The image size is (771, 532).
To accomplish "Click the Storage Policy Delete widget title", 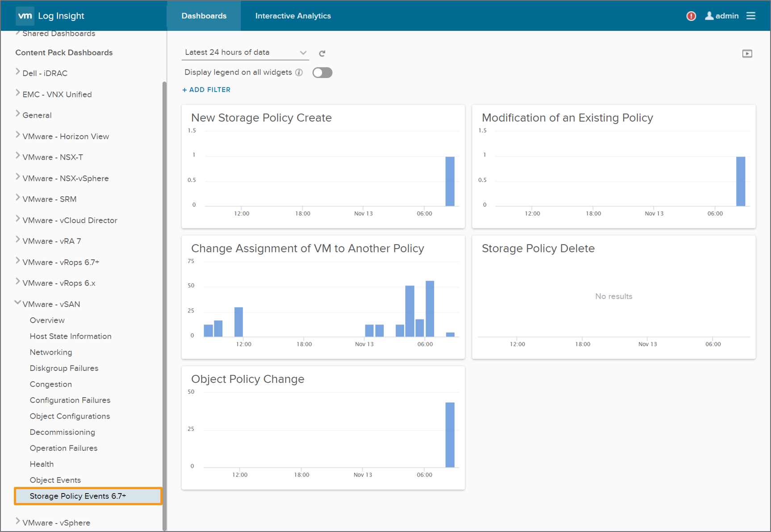I will coord(538,249).
